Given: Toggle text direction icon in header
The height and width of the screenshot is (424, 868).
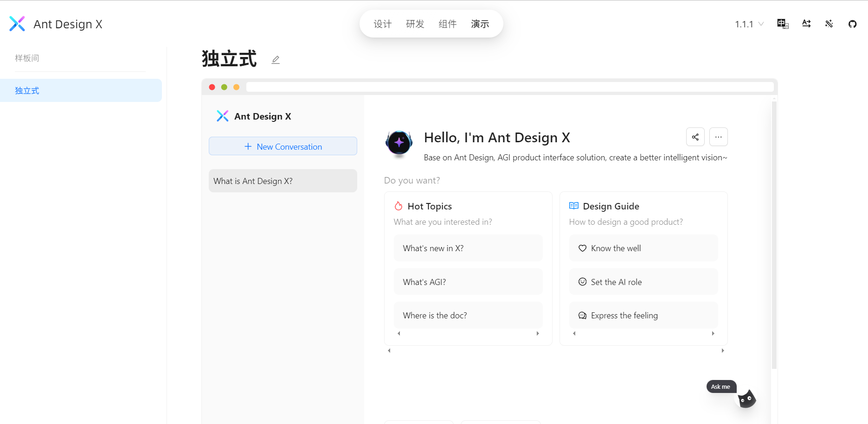Looking at the screenshot, I should (x=806, y=24).
